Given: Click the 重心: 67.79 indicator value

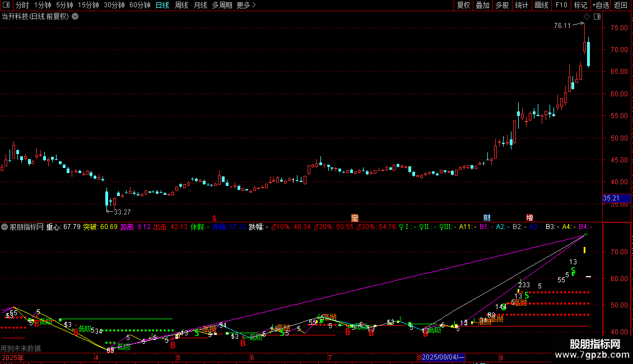Looking at the screenshot, I should 63,227.
